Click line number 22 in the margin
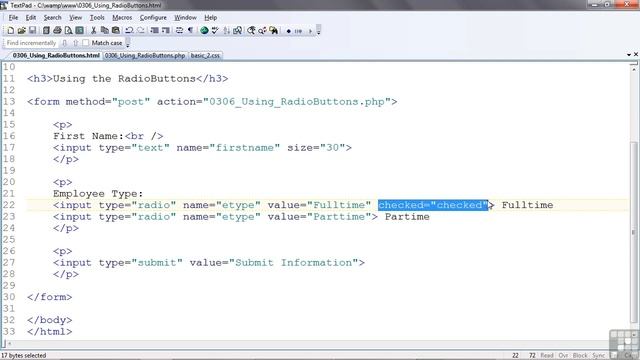640x360 pixels. [x=9, y=205]
